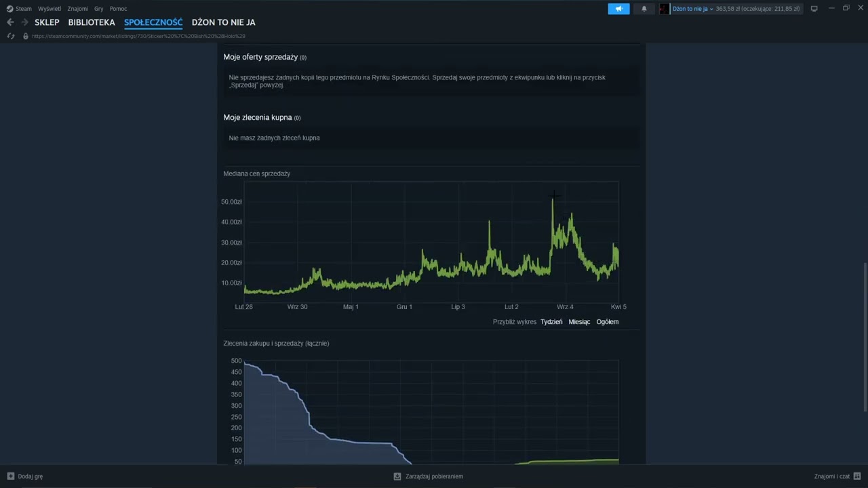868x488 pixels.
Task: Expand the Dżon to nie ja account dropdown
Action: pos(692,9)
